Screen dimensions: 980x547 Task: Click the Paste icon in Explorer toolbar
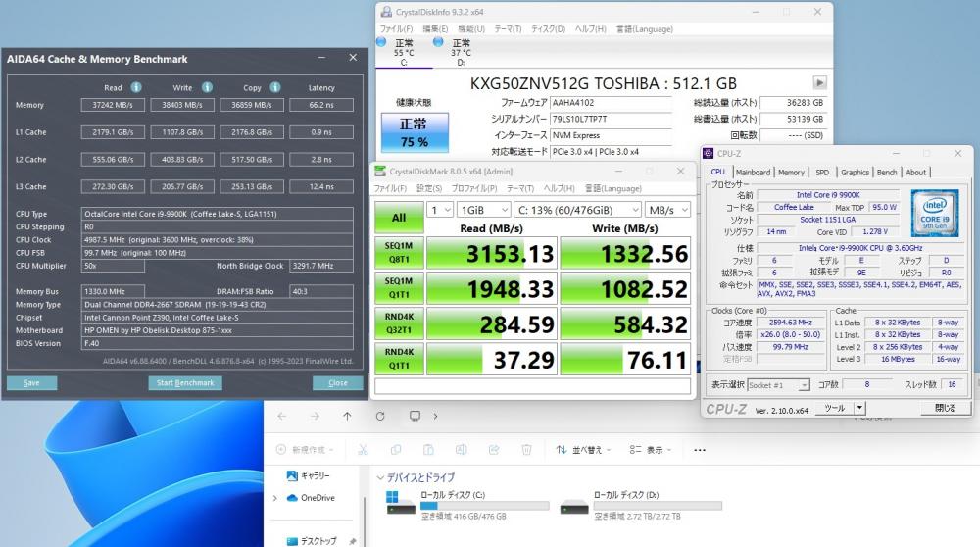[x=428, y=450]
